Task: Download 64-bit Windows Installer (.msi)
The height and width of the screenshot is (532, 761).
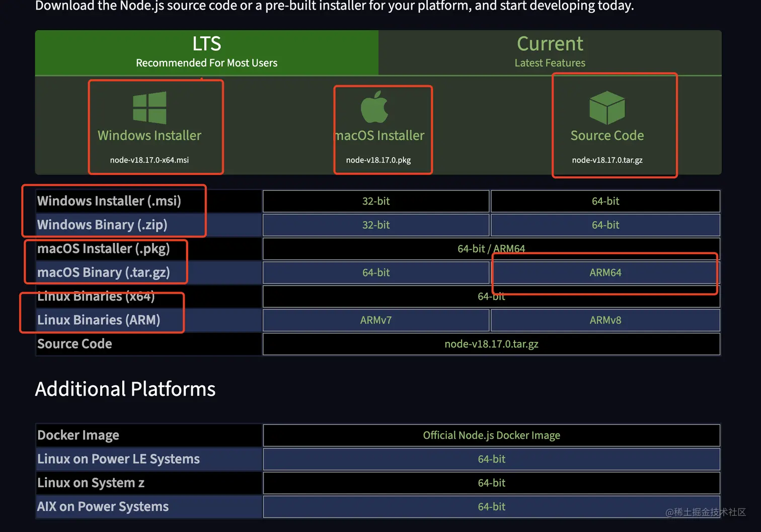Action: [x=605, y=201]
